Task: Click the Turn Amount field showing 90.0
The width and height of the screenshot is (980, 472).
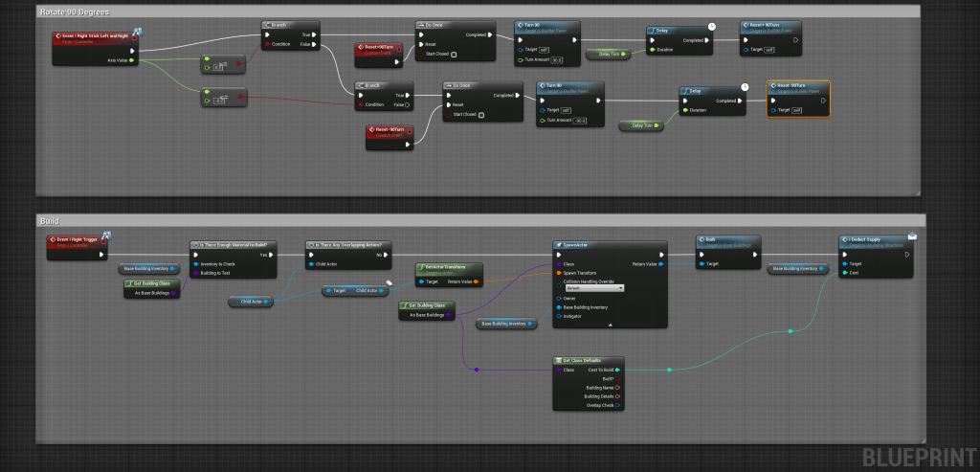Action: (x=556, y=61)
